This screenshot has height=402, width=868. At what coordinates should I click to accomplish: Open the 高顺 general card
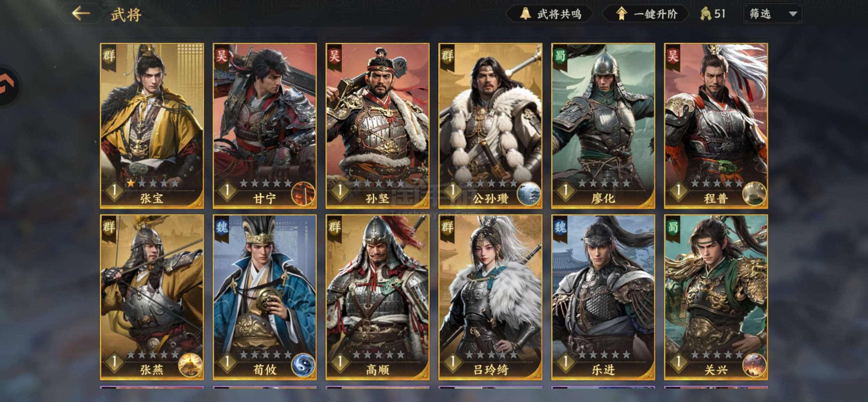(x=377, y=297)
